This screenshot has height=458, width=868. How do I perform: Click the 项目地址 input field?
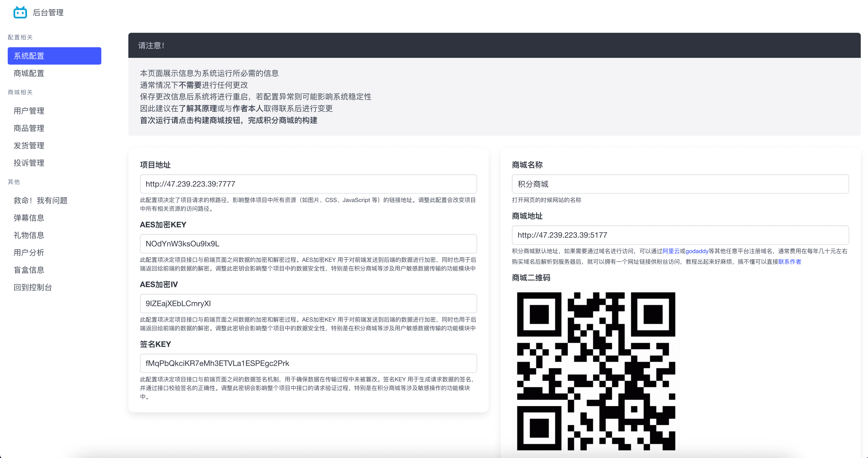(308, 184)
